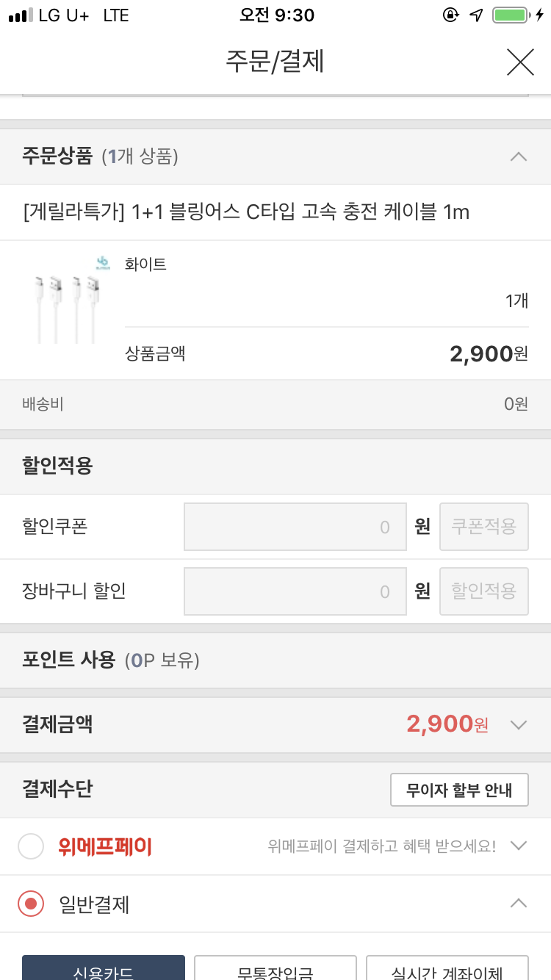Choose the 실시간 계좌이체 payment tab

447,968
